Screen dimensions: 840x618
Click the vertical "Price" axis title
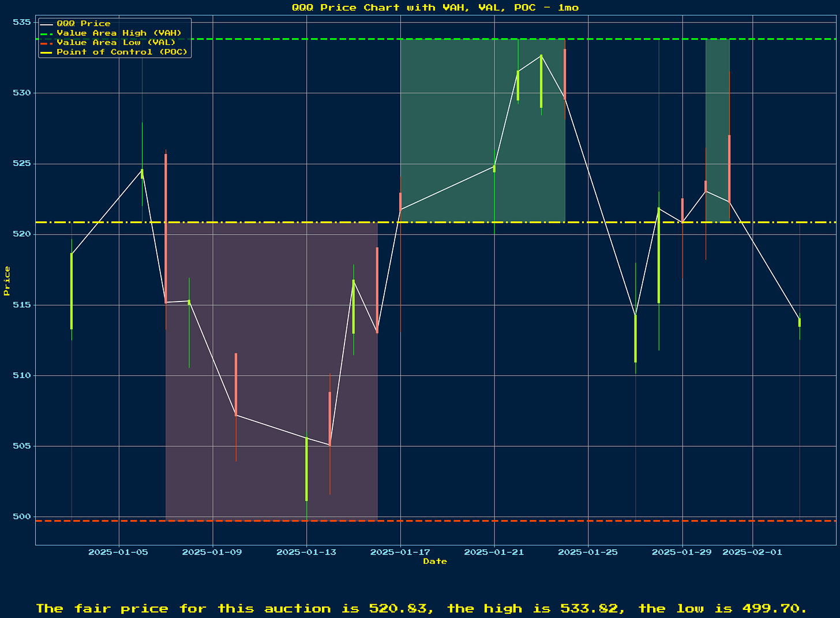7,281
